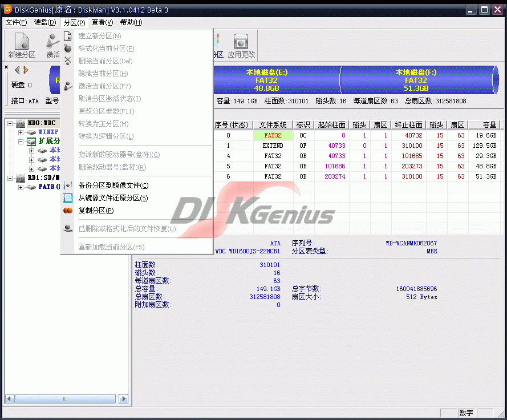Select WINXP in the disk tree
The image size is (507, 420).
click(x=48, y=132)
